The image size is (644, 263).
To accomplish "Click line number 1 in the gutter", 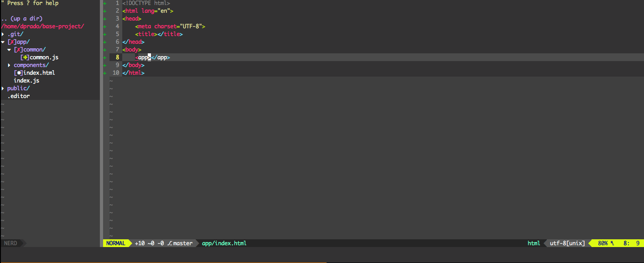I will (x=117, y=3).
